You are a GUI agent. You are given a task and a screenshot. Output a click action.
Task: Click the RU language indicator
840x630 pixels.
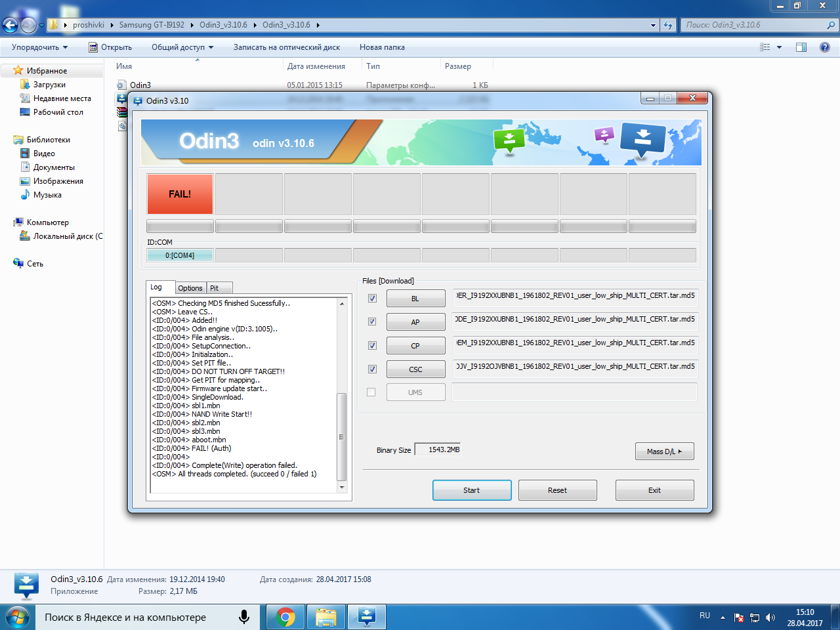pos(705,616)
